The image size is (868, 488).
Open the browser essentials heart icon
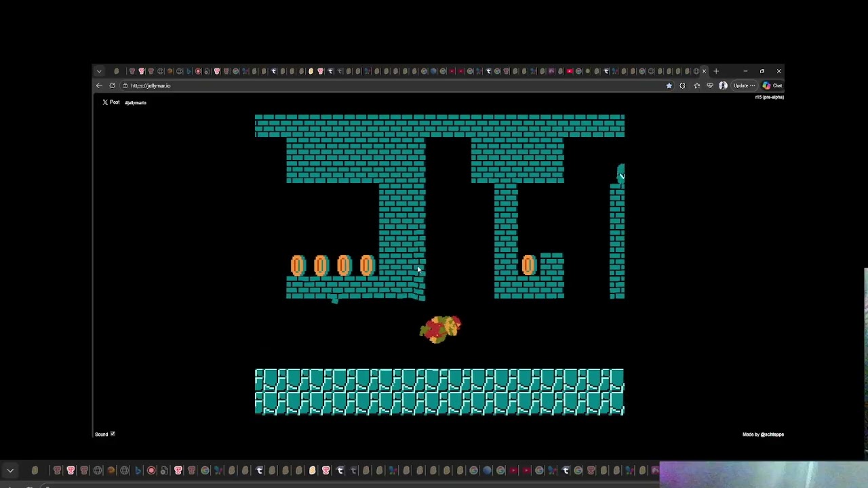710,85
